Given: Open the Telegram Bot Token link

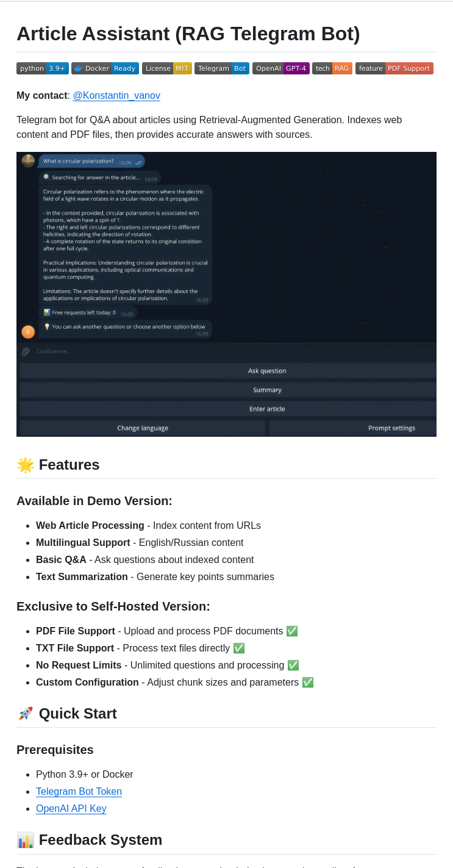Looking at the screenshot, I should (x=79, y=791).
